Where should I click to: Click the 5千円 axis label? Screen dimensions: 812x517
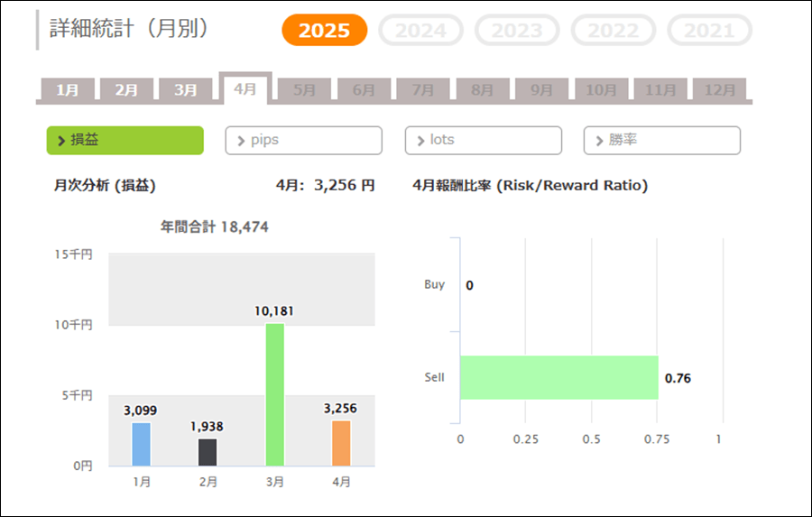click(78, 395)
